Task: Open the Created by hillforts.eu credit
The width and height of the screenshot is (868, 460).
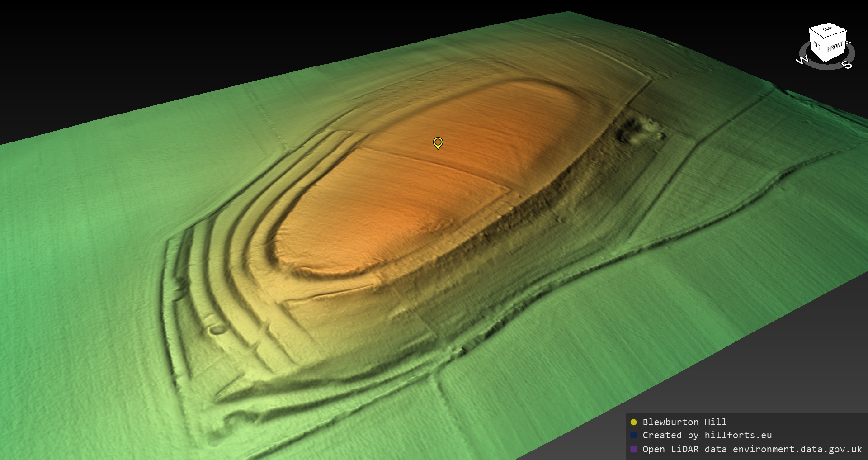Action: tap(707, 435)
